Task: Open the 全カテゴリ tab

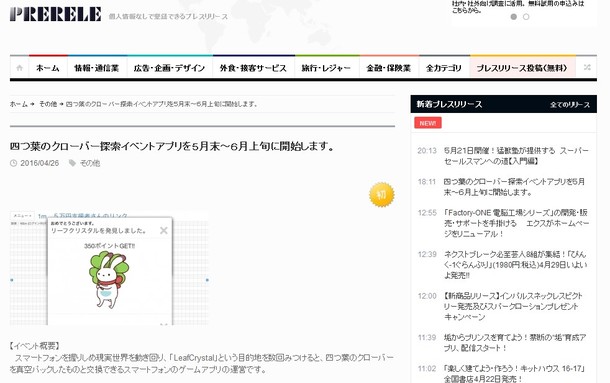Action: [444, 68]
